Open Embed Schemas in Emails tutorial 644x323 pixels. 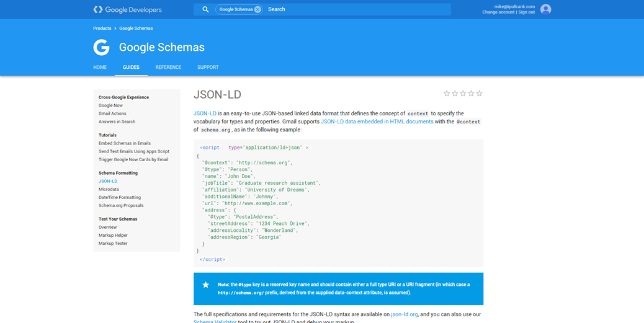[x=125, y=144]
